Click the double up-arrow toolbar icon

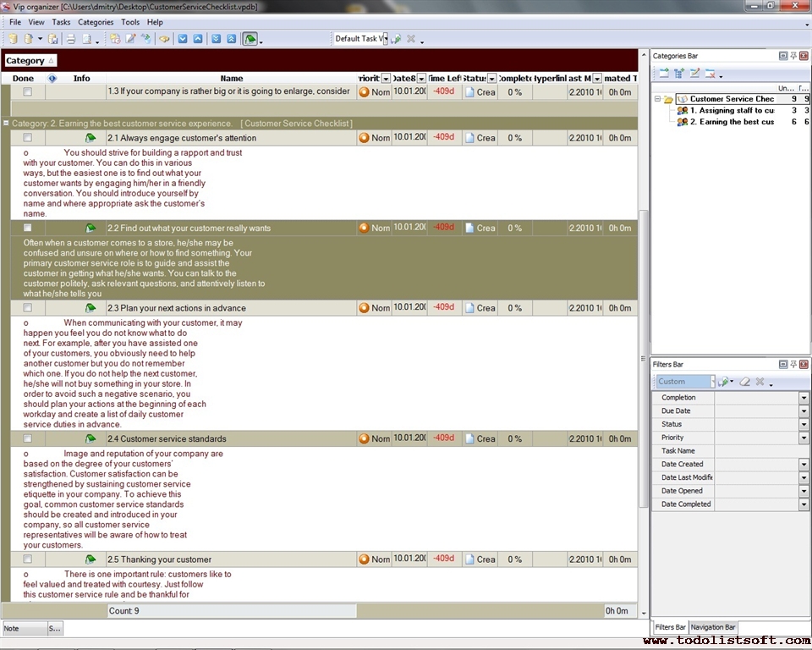[x=232, y=39]
